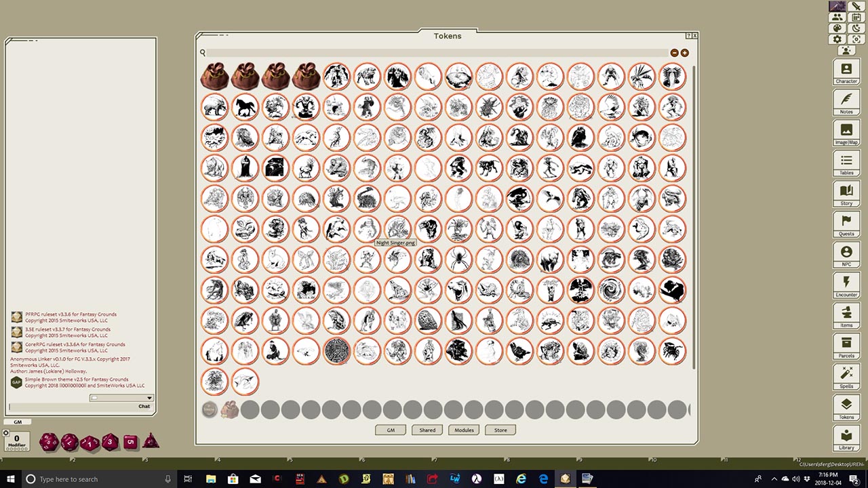The height and width of the screenshot is (488, 868).
Task: Click plus to enlarge token previews
Action: 684,52
